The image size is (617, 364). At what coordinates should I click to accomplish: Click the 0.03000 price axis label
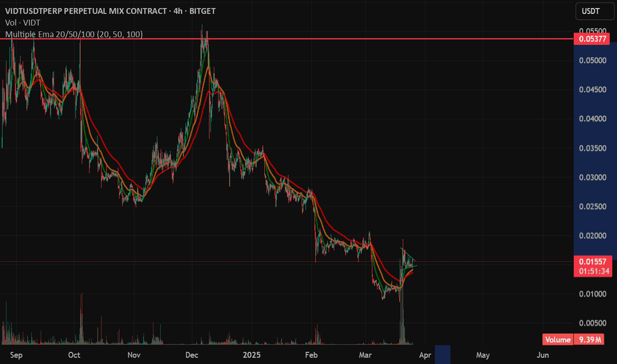(593, 177)
